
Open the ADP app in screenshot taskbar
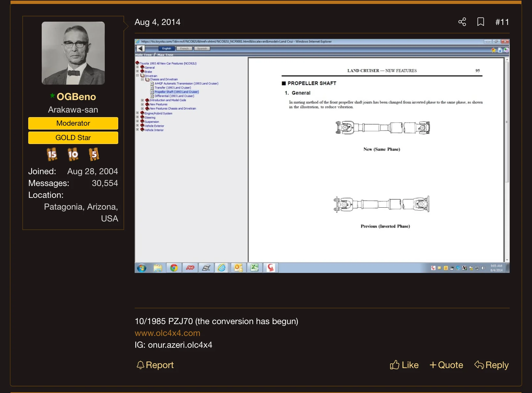coord(190,268)
